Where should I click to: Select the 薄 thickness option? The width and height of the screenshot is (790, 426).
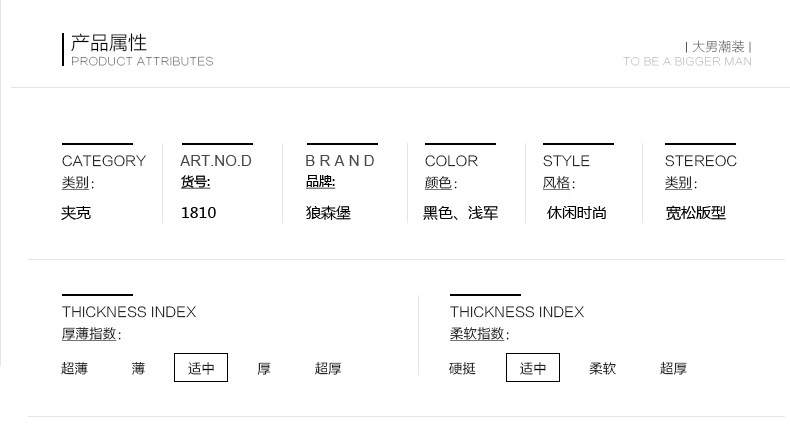point(138,369)
